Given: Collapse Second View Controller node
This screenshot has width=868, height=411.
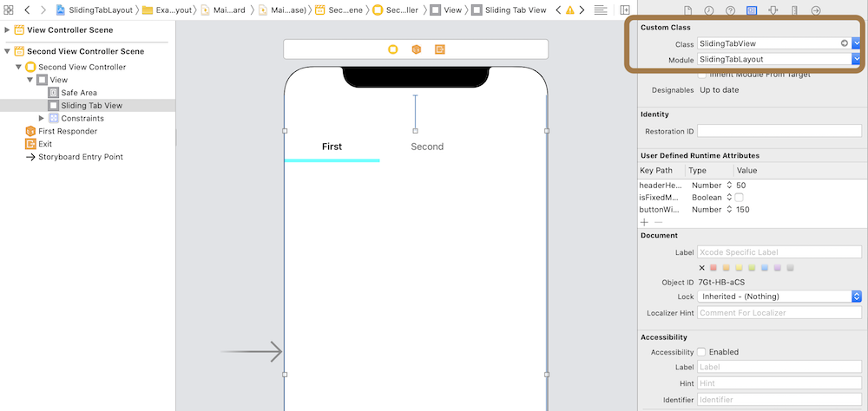Looking at the screenshot, I should pyautogui.click(x=18, y=67).
